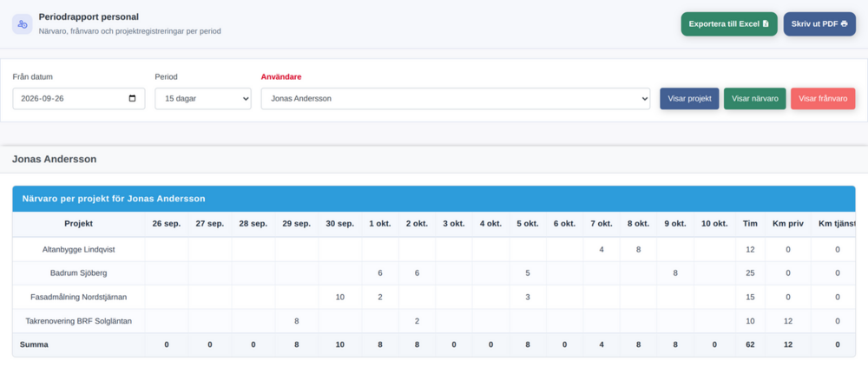
Task: Click Exportera till Excel button
Action: [x=729, y=23]
